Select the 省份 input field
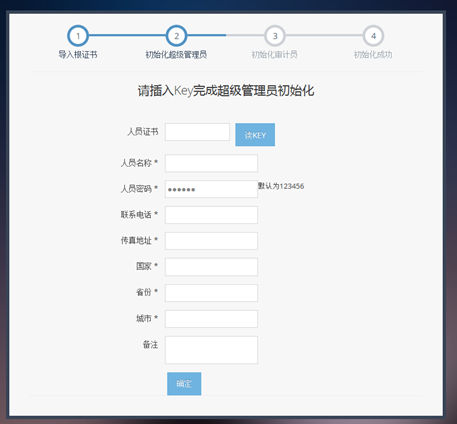 coord(211,293)
